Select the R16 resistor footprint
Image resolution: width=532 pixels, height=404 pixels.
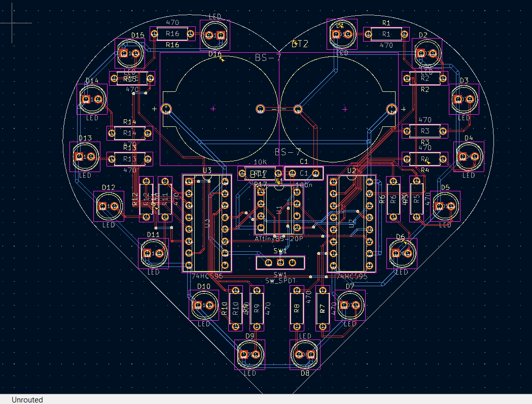tap(172, 34)
